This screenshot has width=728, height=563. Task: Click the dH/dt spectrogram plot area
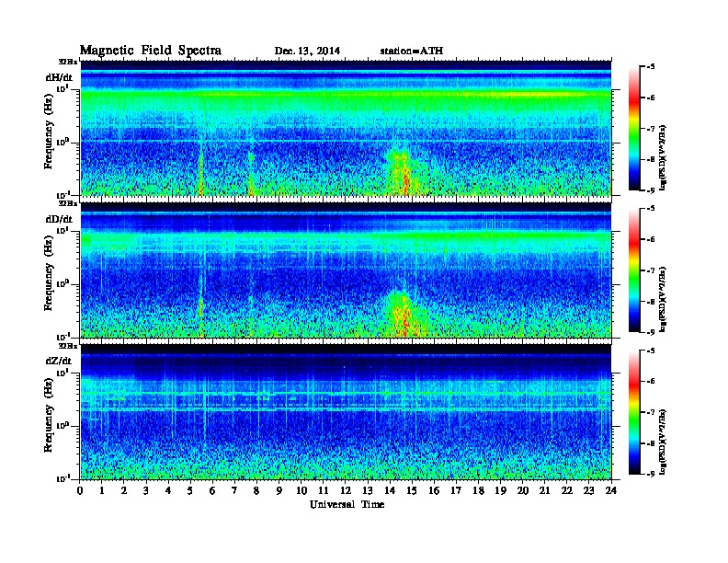[346, 128]
